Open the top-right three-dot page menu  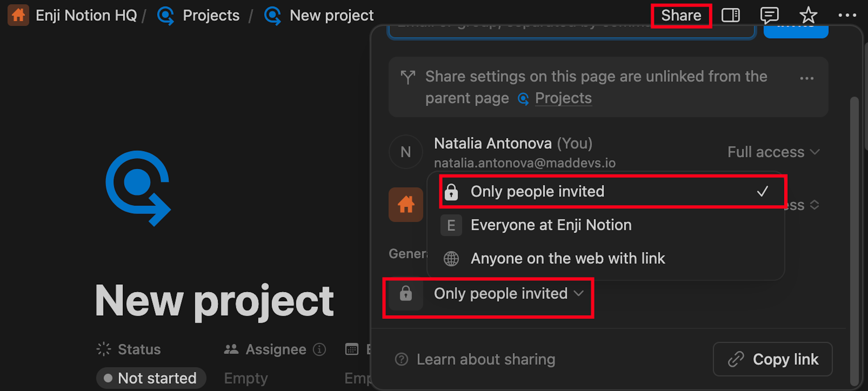[x=847, y=15]
